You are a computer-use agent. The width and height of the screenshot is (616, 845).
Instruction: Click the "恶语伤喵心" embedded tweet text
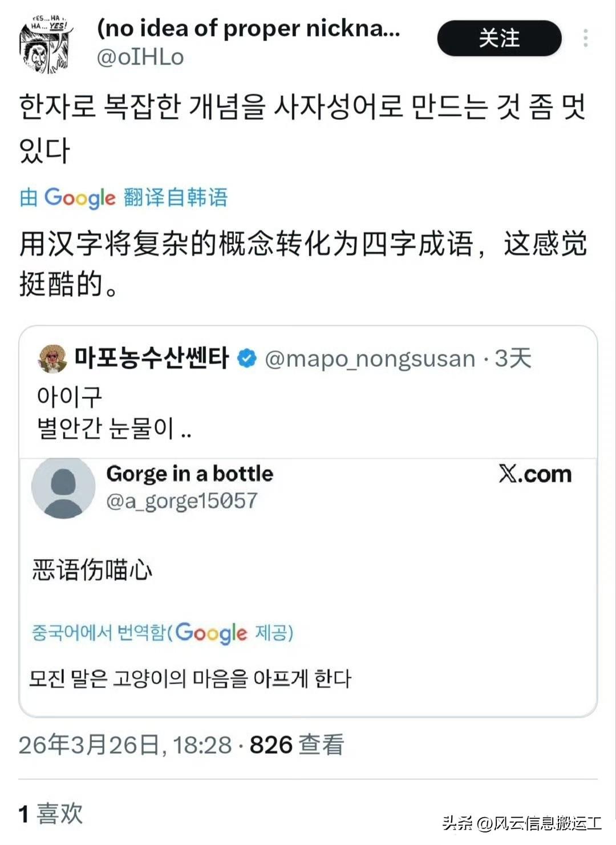click(92, 569)
